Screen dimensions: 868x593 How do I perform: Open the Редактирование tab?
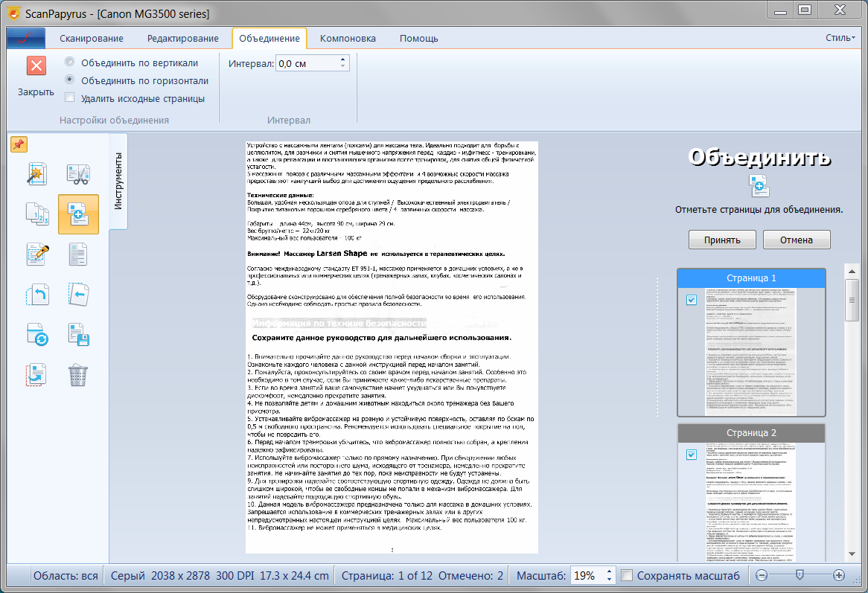[x=182, y=38]
